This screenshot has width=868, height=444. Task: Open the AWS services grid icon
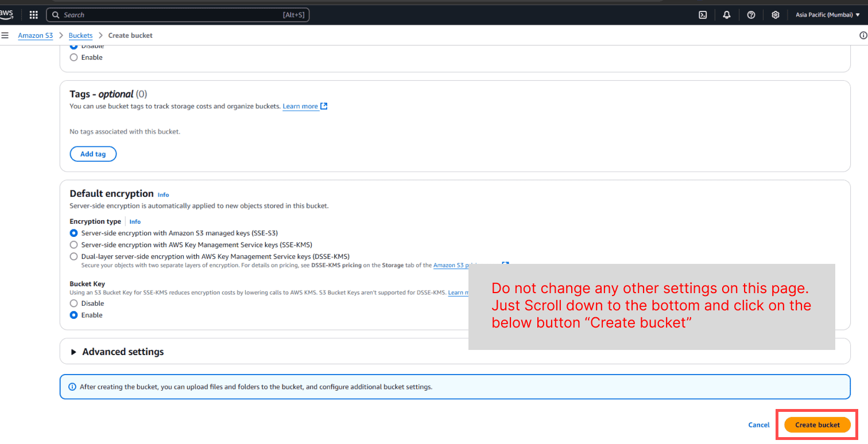(x=33, y=14)
